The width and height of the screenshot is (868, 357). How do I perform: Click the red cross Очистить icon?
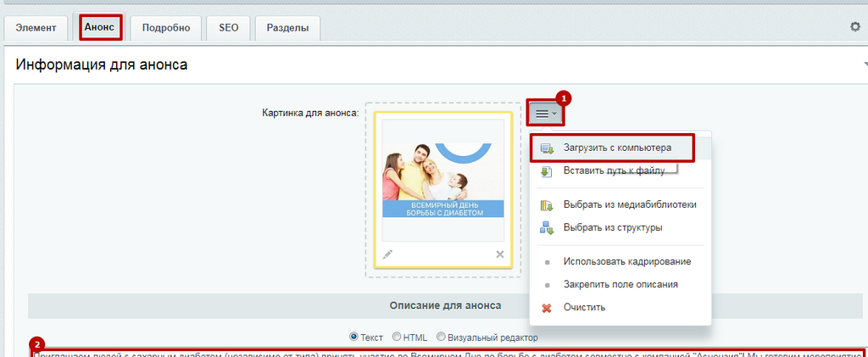click(x=547, y=308)
